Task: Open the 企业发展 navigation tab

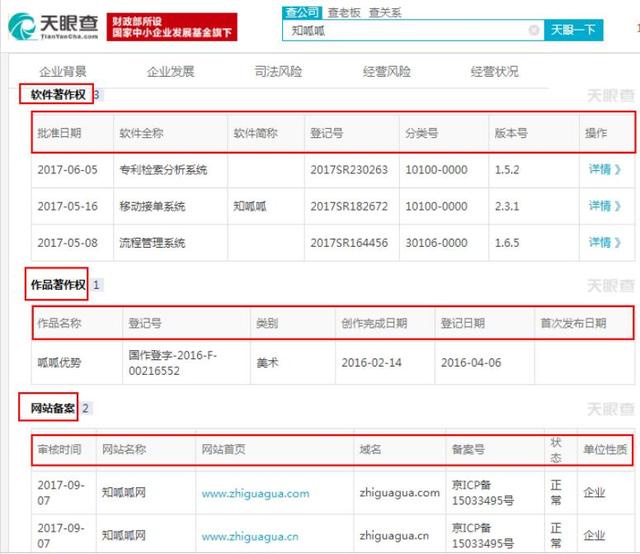Action: coord(170,72)
